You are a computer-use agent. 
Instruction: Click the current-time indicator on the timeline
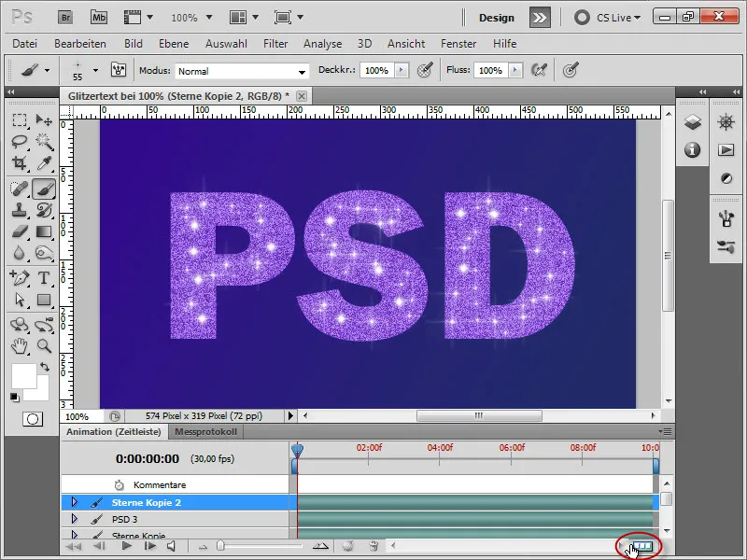pyautogui.click(x=296, y=450)
